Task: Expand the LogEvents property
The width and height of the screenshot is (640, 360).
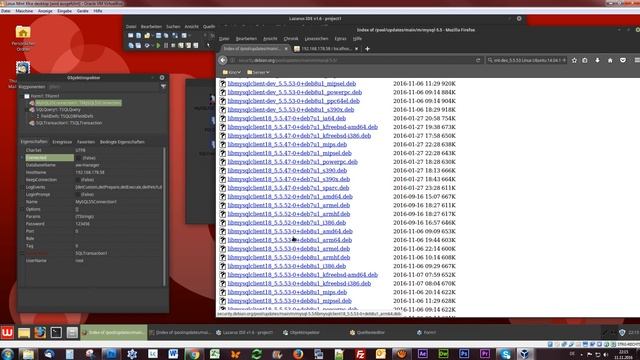Action: click(x=22, y=187)
